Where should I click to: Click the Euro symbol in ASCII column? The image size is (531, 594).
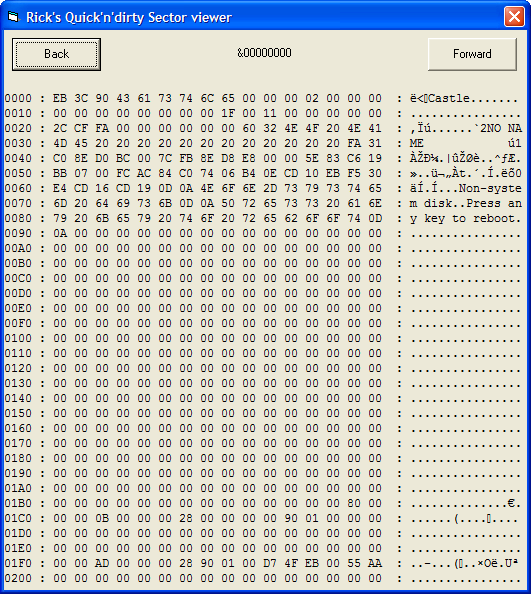[511, 503]
